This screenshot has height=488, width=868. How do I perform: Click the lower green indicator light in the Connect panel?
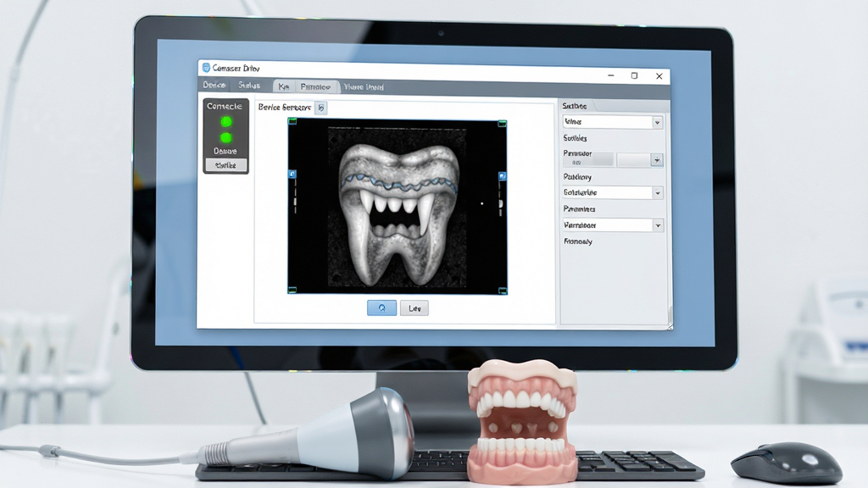(x=225, y=138)
